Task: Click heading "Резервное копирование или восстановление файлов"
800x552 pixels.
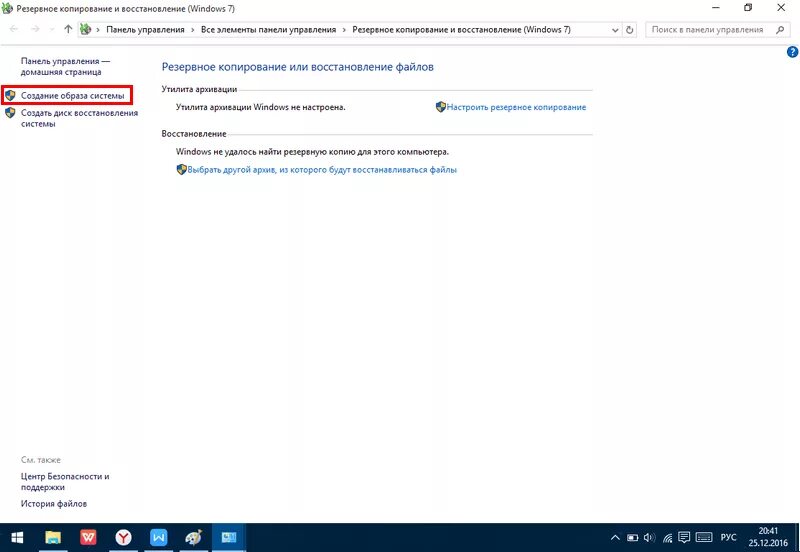Action: click(297, 67)
